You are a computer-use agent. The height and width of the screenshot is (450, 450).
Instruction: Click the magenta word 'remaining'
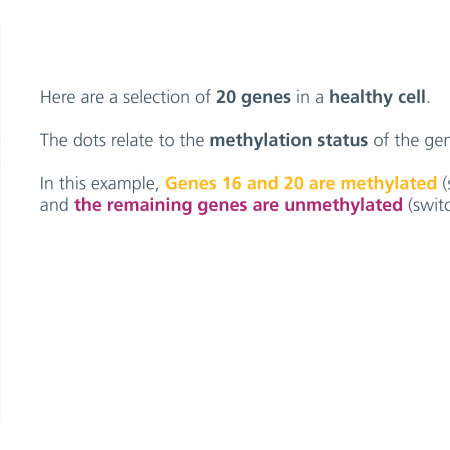pyautogui.click(x=149, y=206)
